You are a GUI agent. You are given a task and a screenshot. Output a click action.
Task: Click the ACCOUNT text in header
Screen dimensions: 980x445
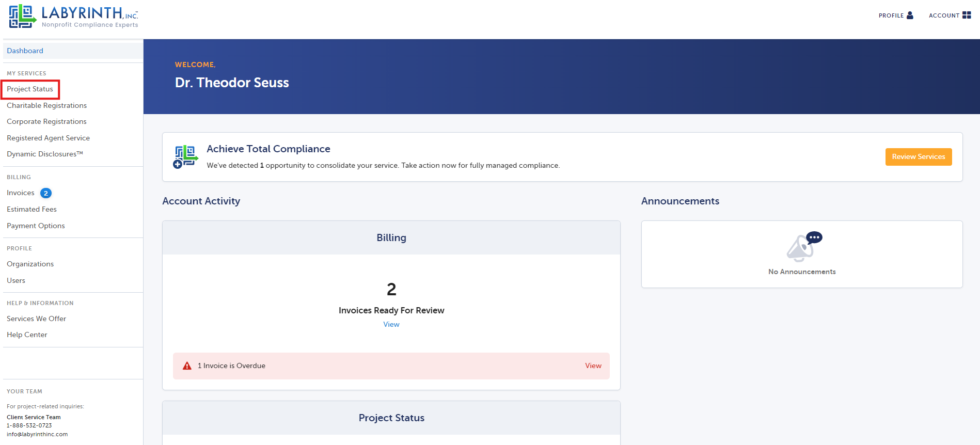pos(944,15)
